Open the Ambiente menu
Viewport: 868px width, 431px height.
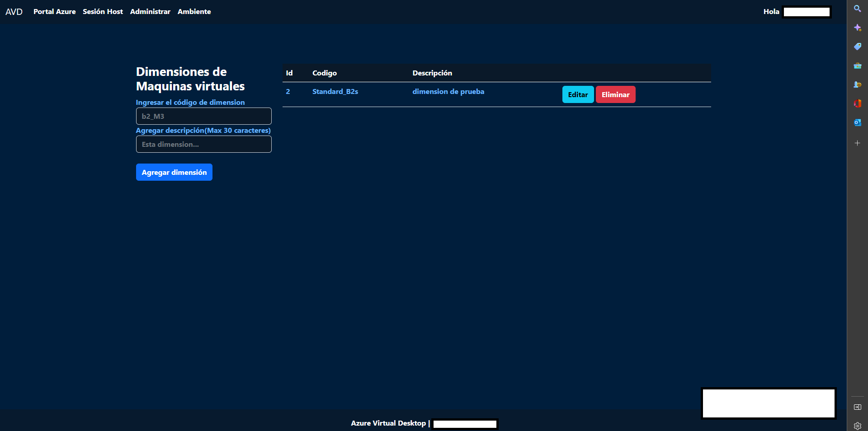coord(194,12)
